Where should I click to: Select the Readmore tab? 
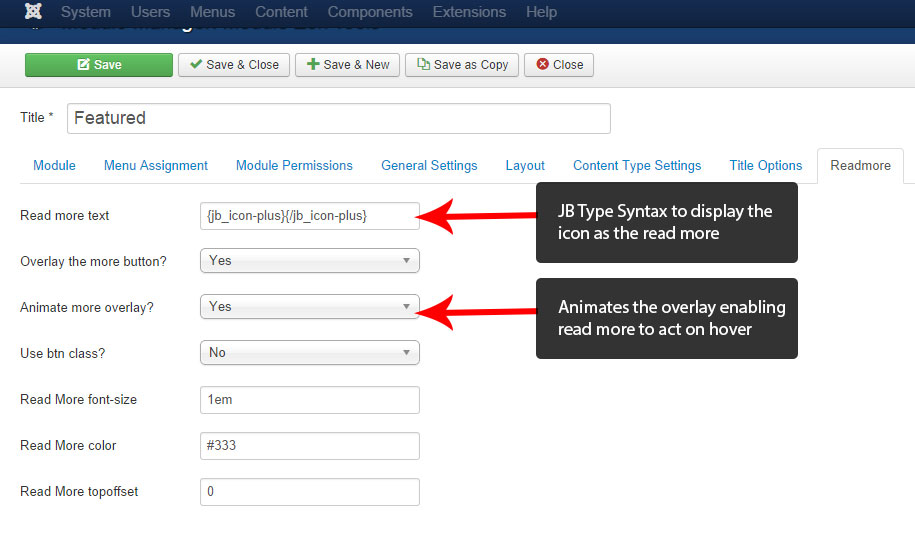861,166
